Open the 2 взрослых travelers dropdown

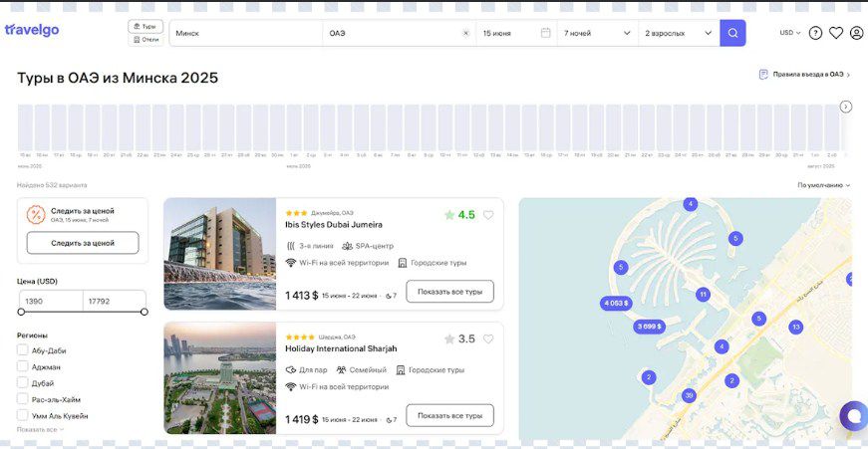[680, 33]
